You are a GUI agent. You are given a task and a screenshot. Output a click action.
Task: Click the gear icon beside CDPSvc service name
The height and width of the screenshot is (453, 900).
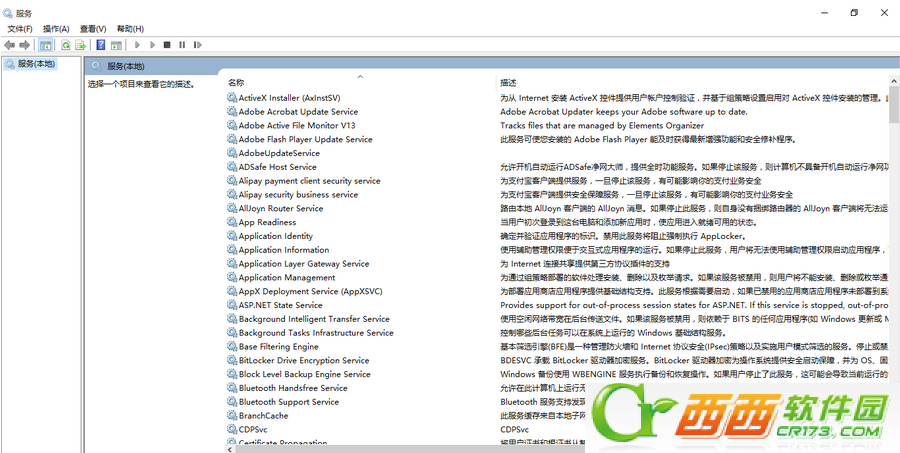coord(232,429)
